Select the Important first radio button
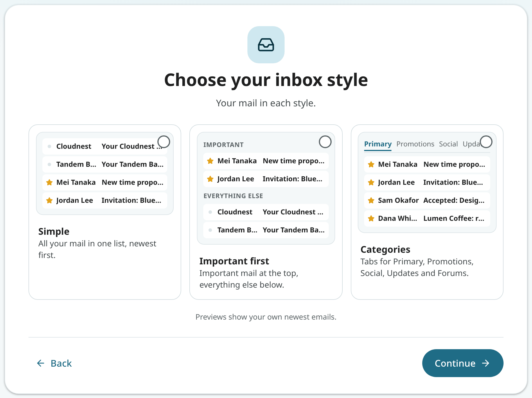 pyautogui.click(x=325, y=142)
